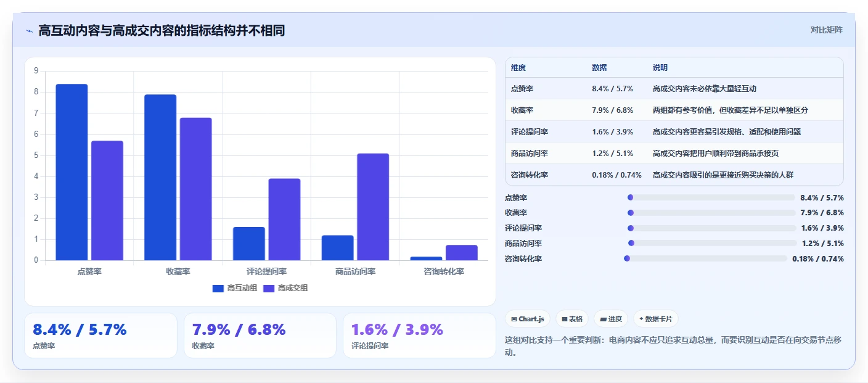Image resolution: width=868 pixels, height=383 pixels.
Task: Click the 商品访问率 progress bar
Action: [712, 243]
